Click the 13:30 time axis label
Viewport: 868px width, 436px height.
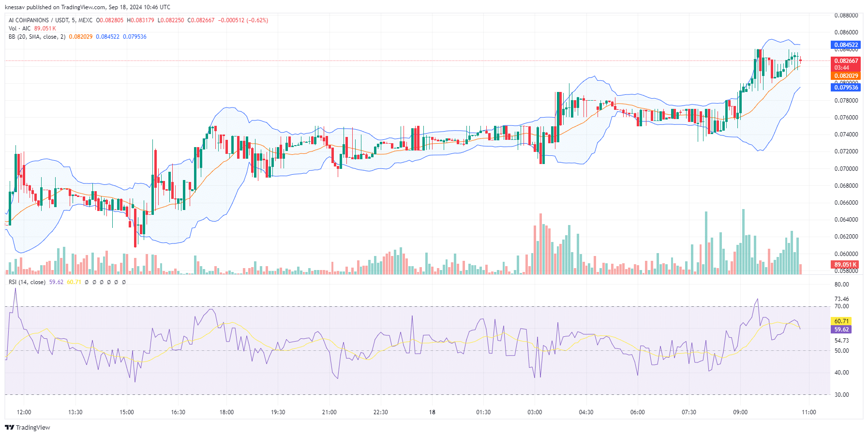pos(75,412)
